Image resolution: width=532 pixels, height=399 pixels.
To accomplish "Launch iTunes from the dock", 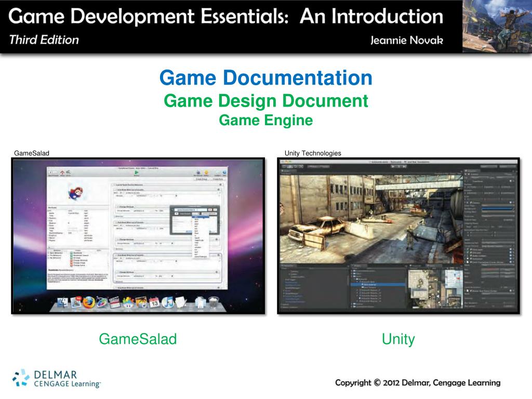I will pyautogui.click(x=167, y=302).
